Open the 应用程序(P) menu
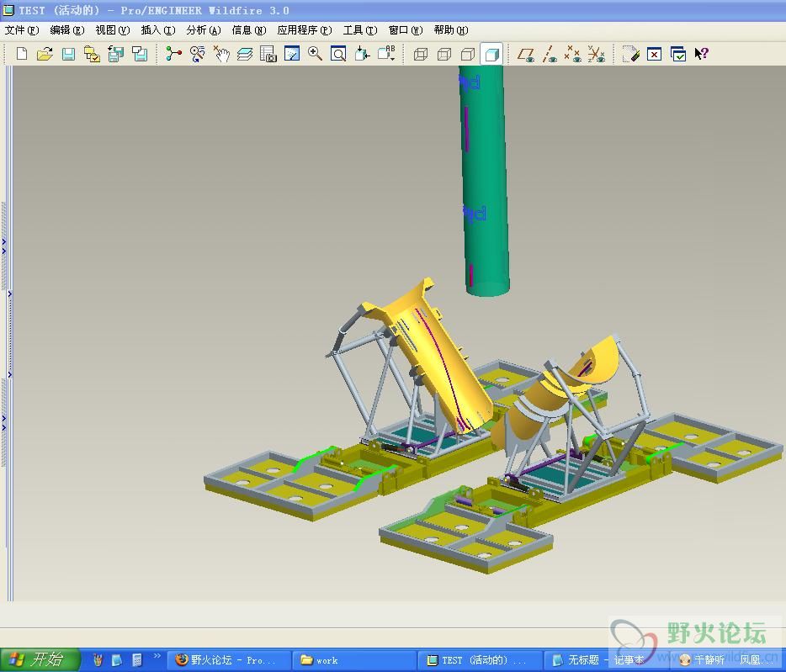Viewport: 786px width, 672px height. 305,30
